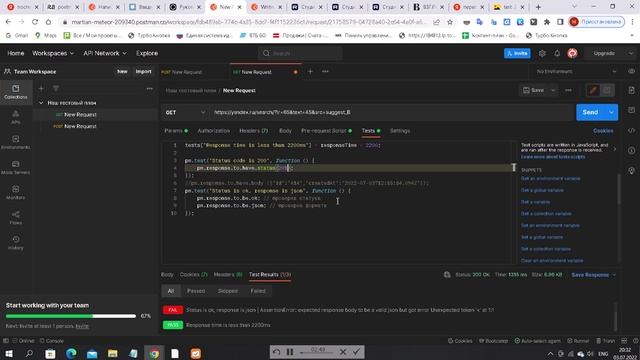This screenshot has width=640, height=360.
Task: Open the No Environment selector
Action: tap(576, 71)
